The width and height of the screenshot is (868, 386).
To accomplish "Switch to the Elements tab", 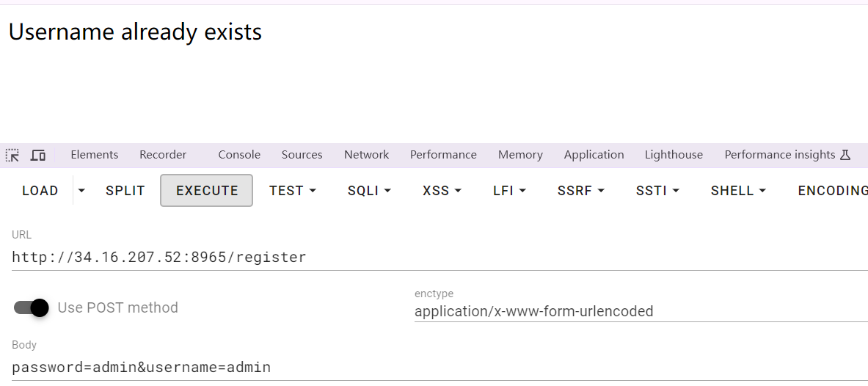I will click(94, 155).
